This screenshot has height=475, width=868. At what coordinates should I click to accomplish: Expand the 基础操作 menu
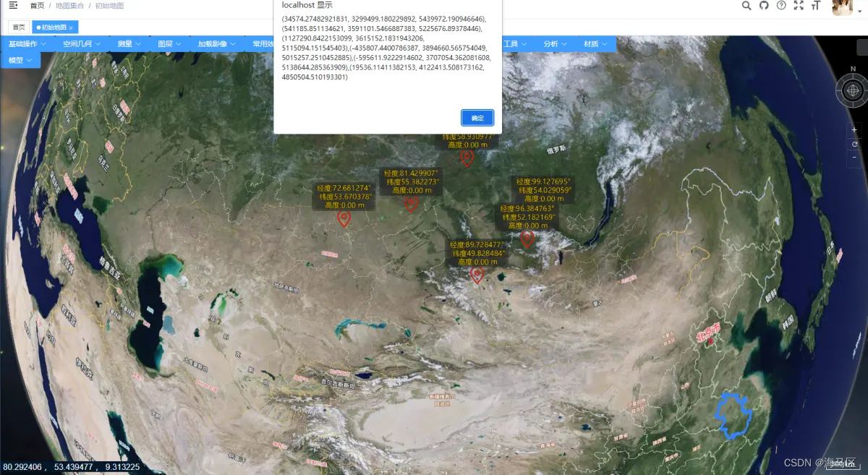tap(27, 44)
